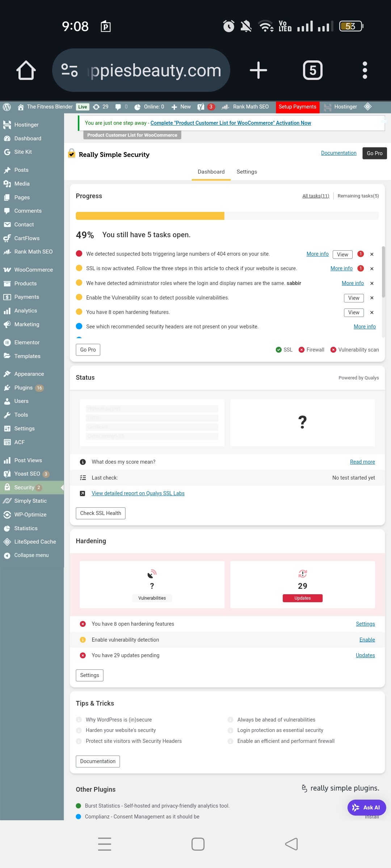Open a new browser tab with the plus icon
The height and width of the screenshot is (868, 391).
pyautogui.click(x=258, y=70)
